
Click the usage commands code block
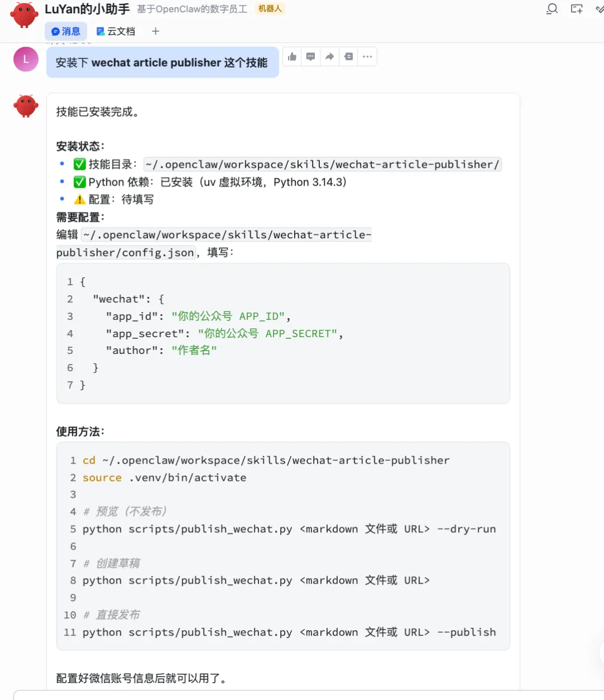coord(283,546)
